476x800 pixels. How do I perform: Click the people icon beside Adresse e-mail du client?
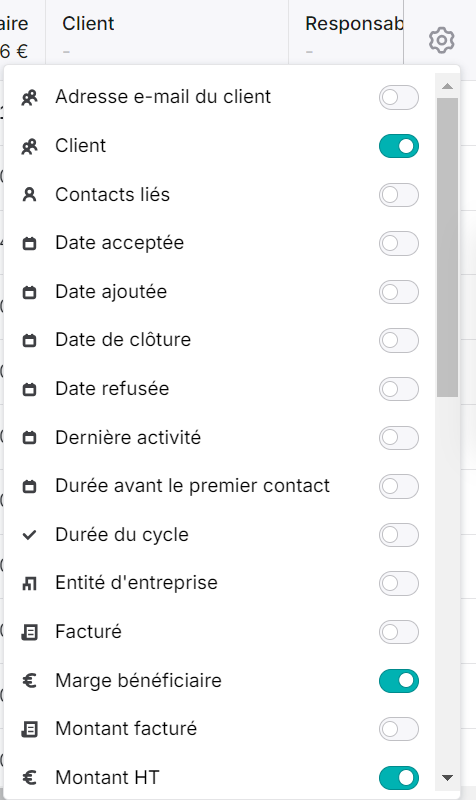[30, 97]
